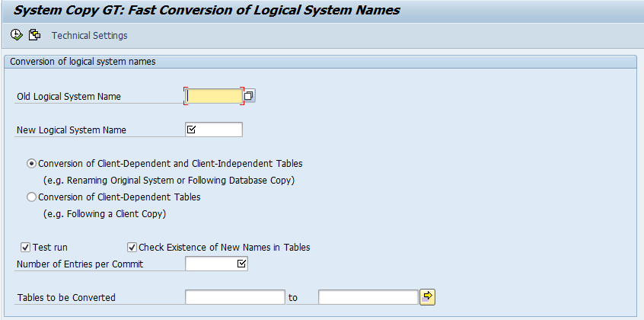Screen dimensions: 644x320
Task: Select Conversion of Client-Dependent Tables only
Action: tap(31, 197)
